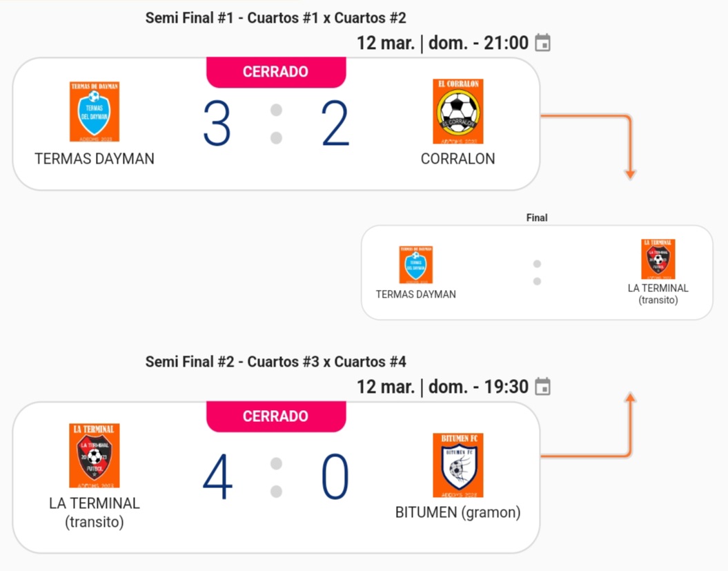Click La Terminal score of 4
Viewport: 728px width, 571px height.
[217, 478]
